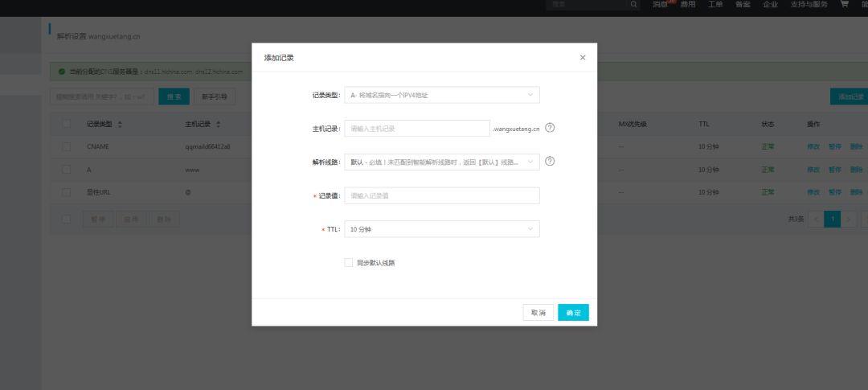Focus the 主机记录 input field
Image resolution: width=868 pixels, height=390 pixels.
(417, 129)
